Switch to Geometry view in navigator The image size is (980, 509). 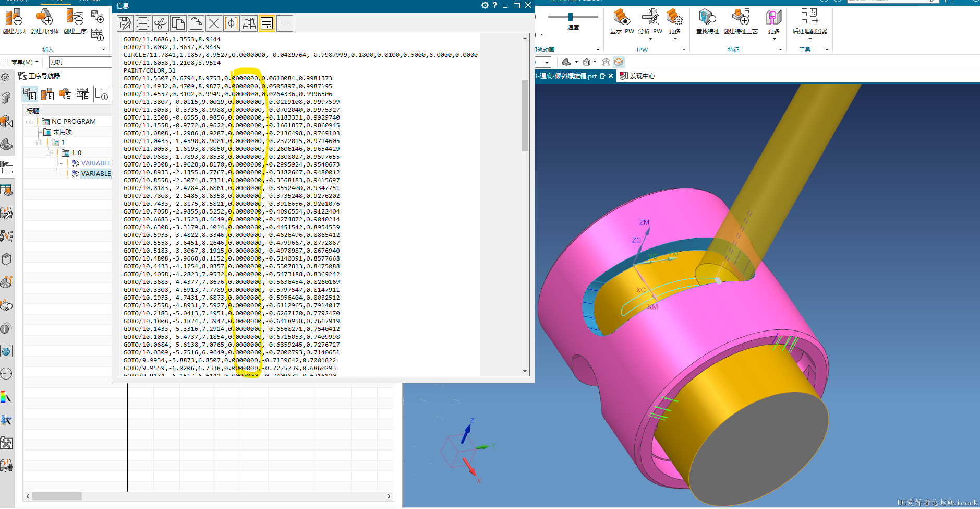click(65, 94)
